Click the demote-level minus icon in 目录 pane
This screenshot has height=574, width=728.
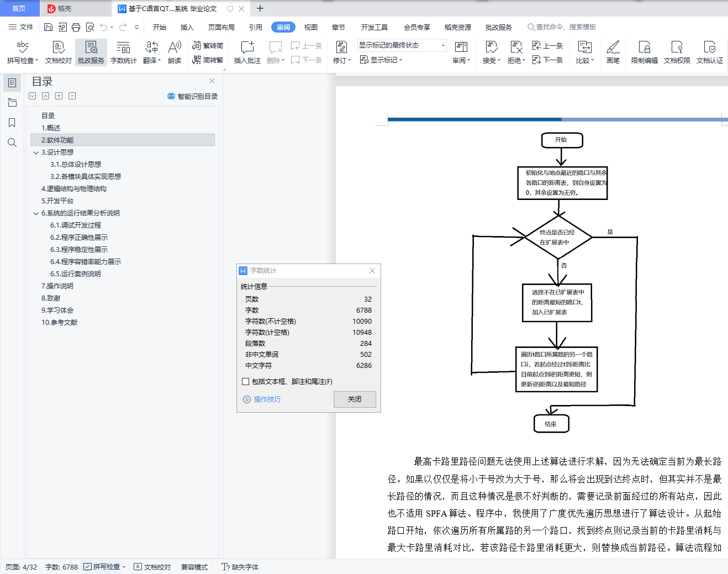pos(72,96)
